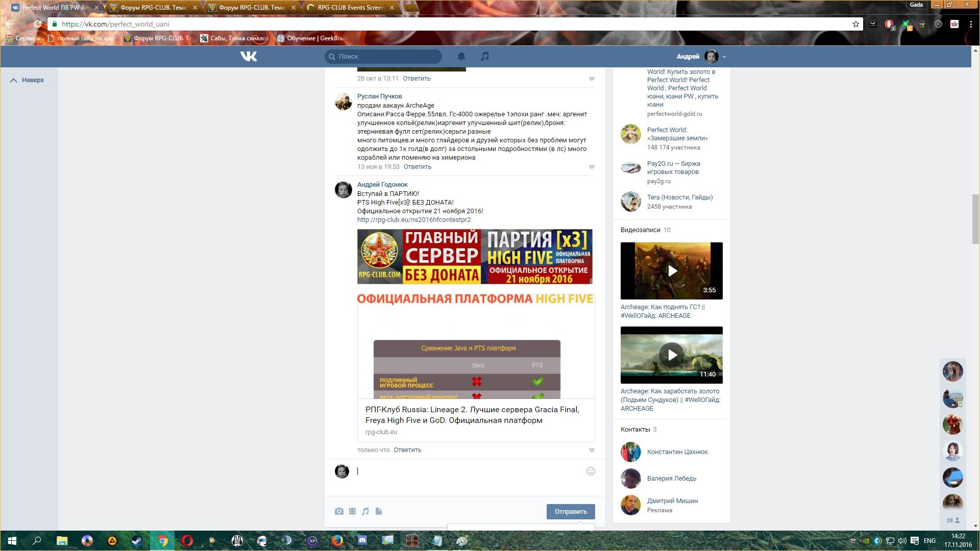Like Руслан Пучков's comment heart
Viewport: 980px width, 551px height.
pyautogui.click(x=592, y=167)
